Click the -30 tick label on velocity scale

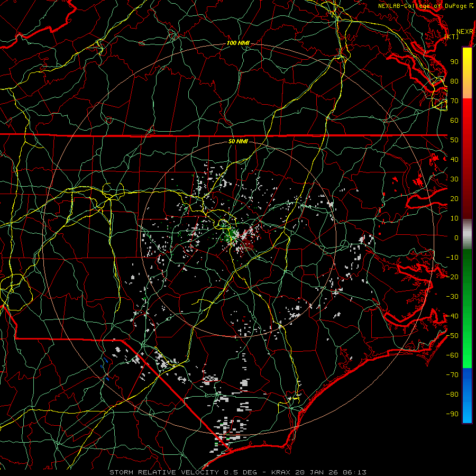pos(452,297)
